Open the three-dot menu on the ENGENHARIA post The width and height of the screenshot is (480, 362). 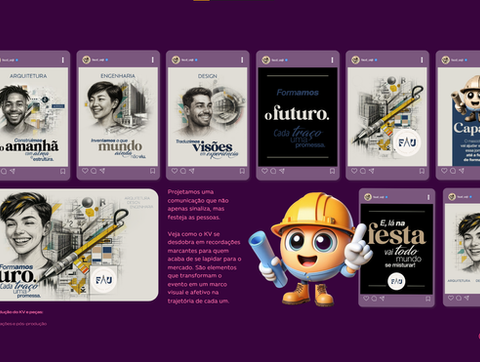click(x=153, y=60)
